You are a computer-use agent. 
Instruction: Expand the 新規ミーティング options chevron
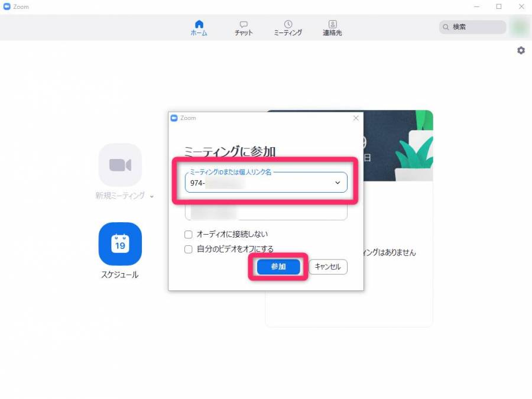click(x=152, y=197)
